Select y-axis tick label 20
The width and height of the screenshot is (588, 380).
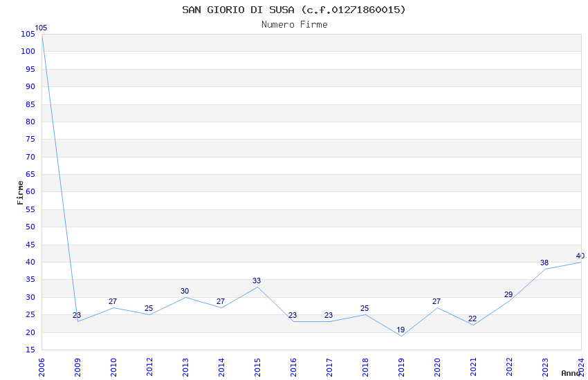(30, 332)
